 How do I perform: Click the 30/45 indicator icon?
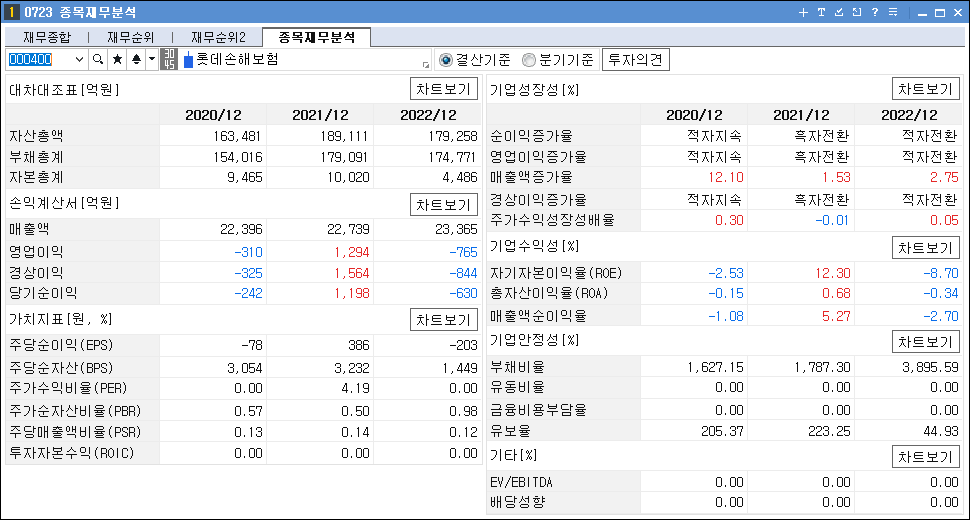coord(169,59)
